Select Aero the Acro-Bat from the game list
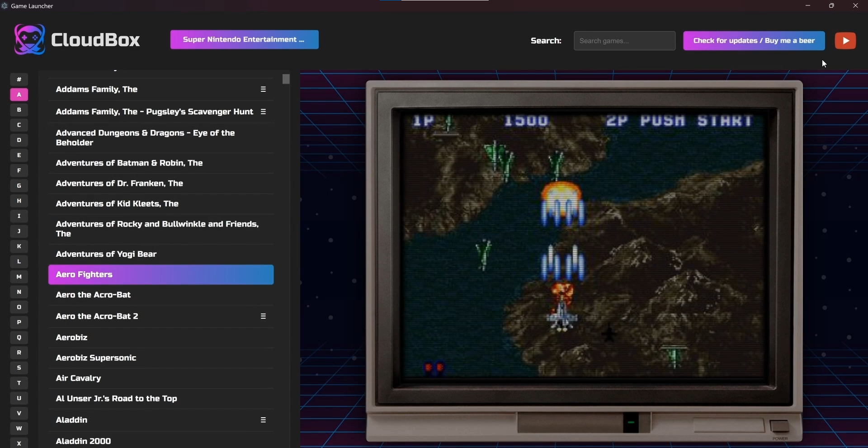Viewport: 868px width, 448px height. pyautogui.click(x=94, y=295)
